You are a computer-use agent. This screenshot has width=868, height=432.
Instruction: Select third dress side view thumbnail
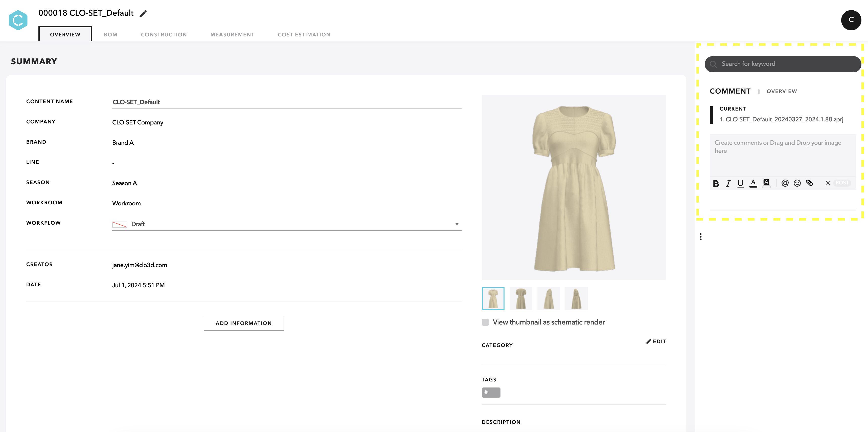coord(549,299)
